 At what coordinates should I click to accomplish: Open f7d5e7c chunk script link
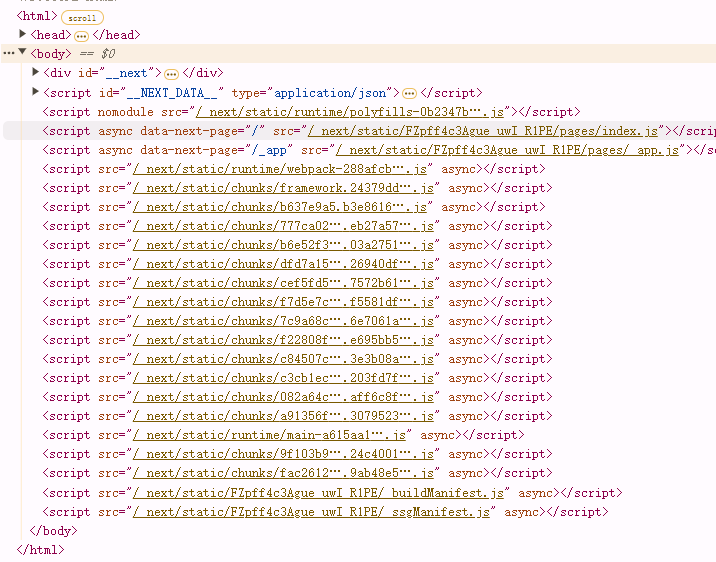[283, 302]
